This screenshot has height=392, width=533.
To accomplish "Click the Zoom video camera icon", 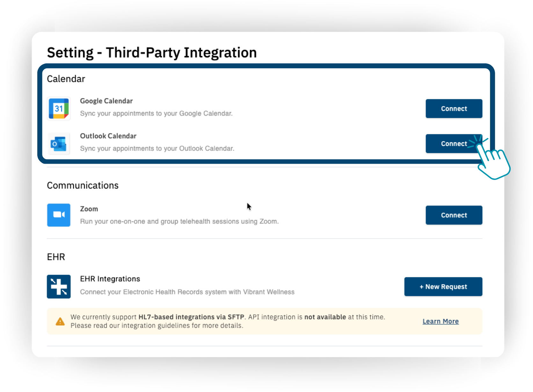I will [59, 215].
